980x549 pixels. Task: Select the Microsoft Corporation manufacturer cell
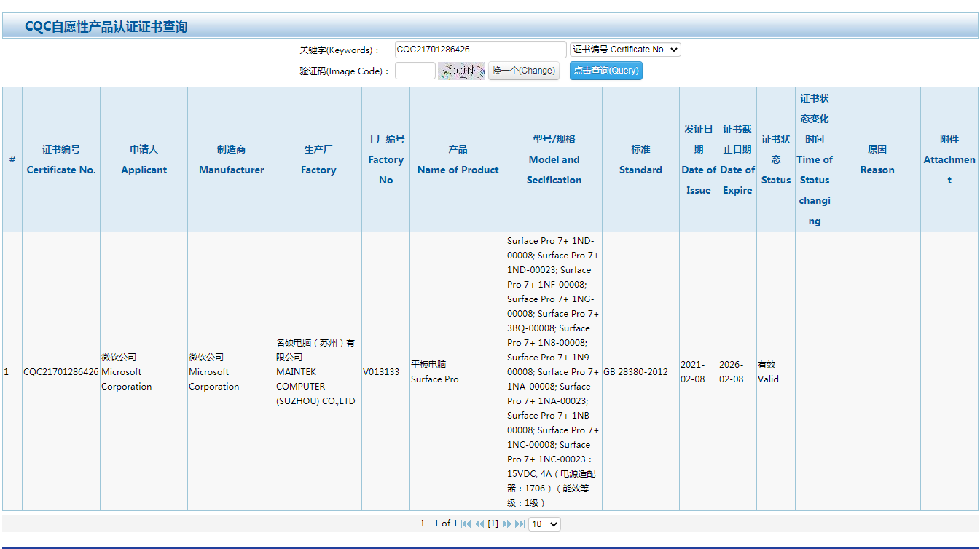231,371
